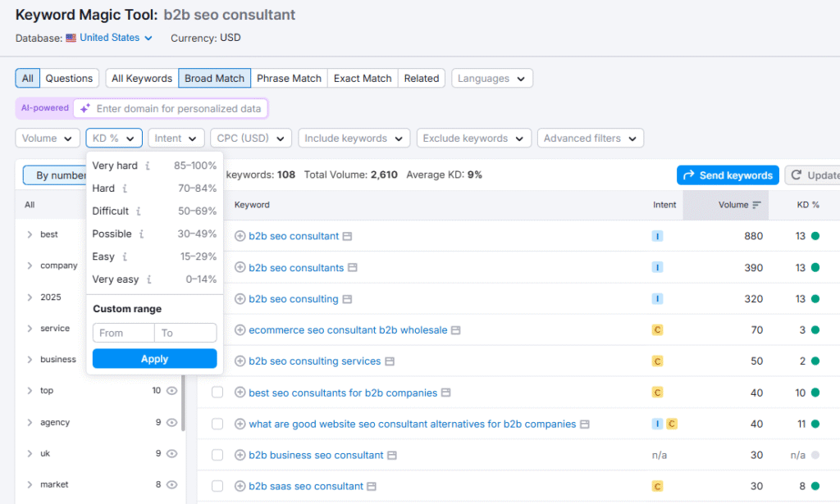
Task: Open the United States database dropdown
Action: [109, 38]
